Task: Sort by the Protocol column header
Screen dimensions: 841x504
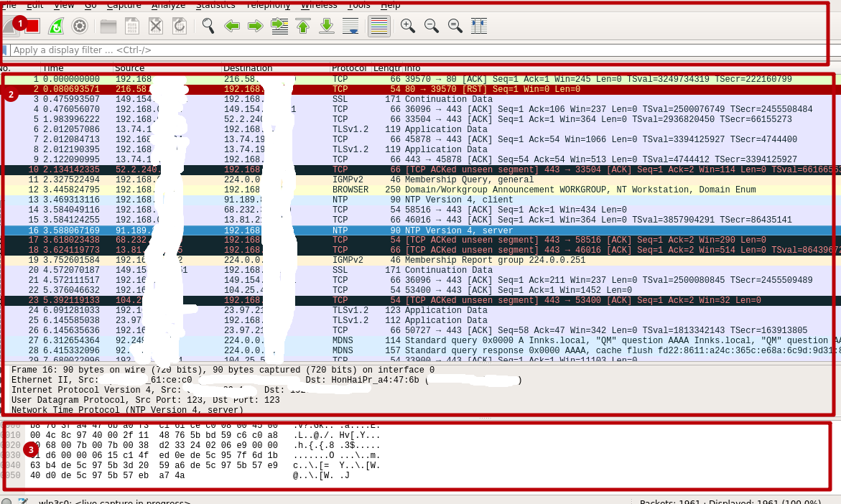Action: pos(349,68)
